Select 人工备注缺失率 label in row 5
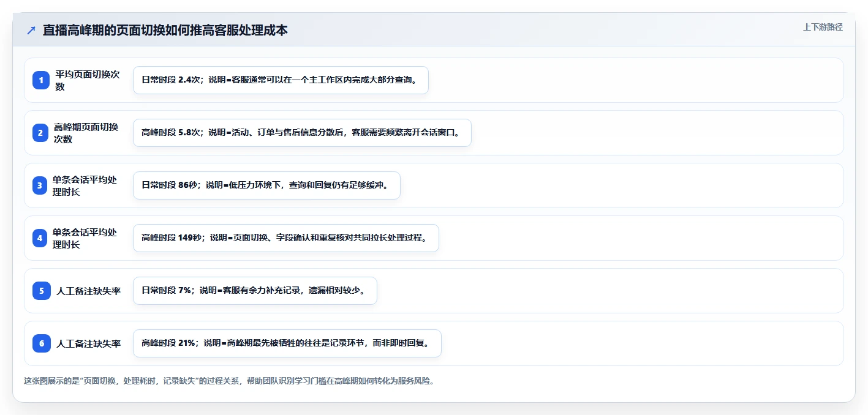 (x=88, y=291)
